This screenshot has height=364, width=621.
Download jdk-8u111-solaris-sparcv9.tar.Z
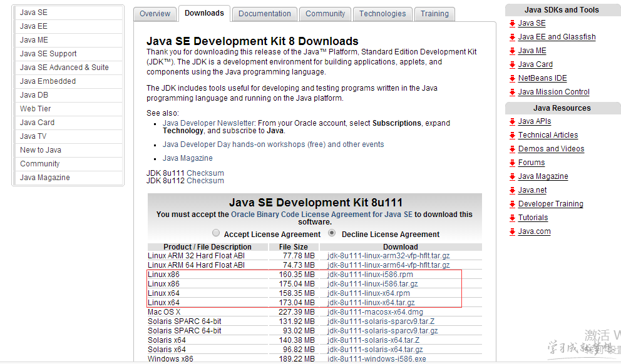point(381,321)
